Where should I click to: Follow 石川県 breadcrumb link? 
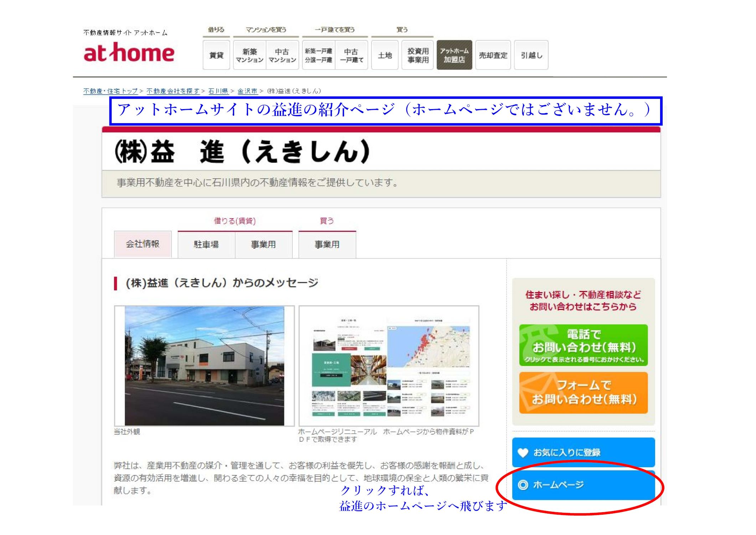[218, 91]
